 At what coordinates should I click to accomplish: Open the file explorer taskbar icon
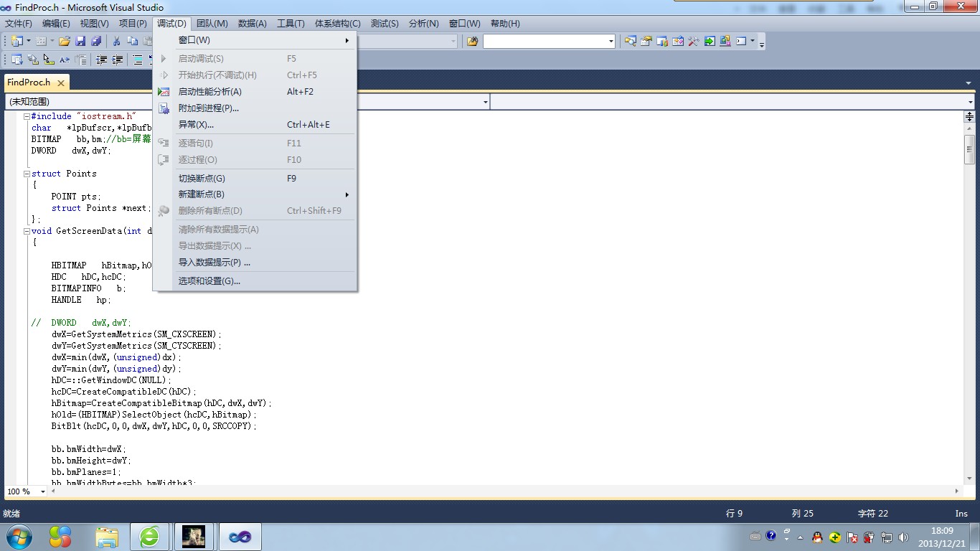[107, 537]
